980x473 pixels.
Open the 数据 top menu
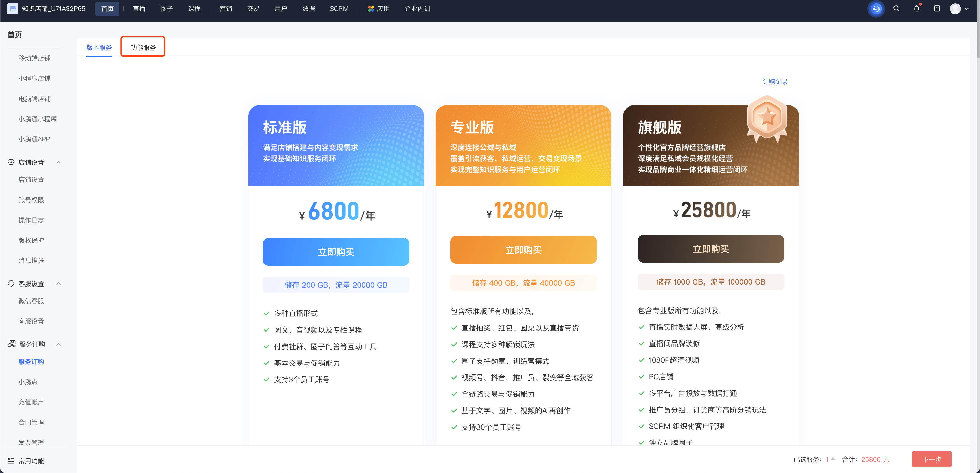pyautogui.click(x=309, y=9)
